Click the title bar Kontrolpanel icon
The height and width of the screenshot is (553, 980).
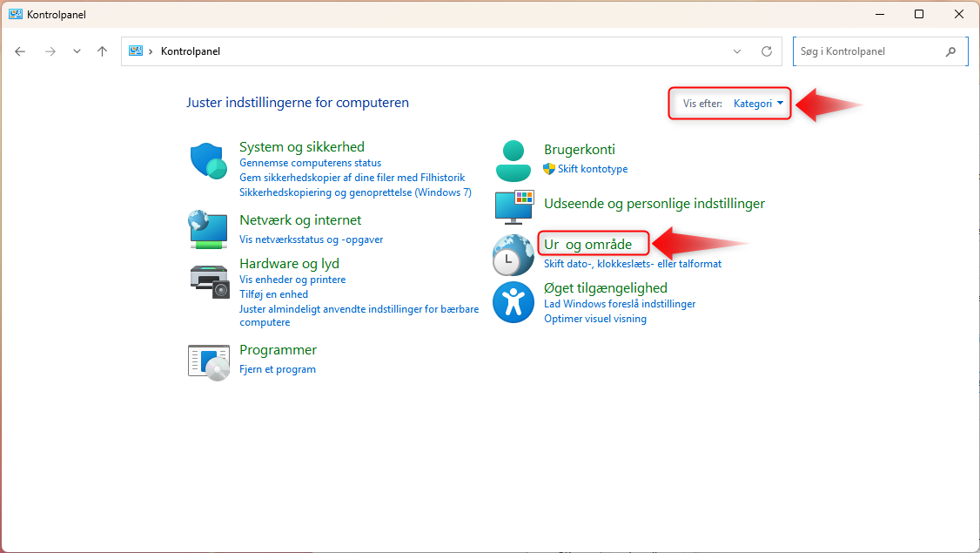(16, 14)
